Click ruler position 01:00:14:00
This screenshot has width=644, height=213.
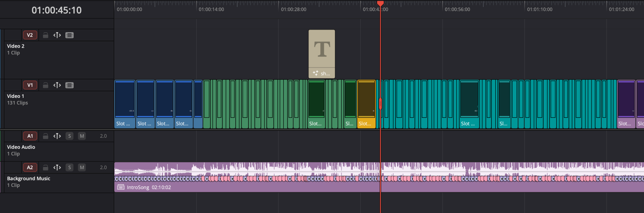[x=211, y=9]
